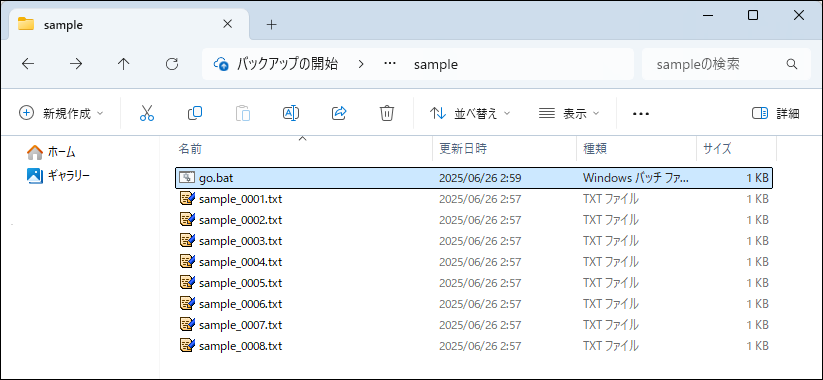Select file name sample_0002.txt
The height and width of the screenshot is (380, 823).
pyautogui.click(x=240, y=219)
